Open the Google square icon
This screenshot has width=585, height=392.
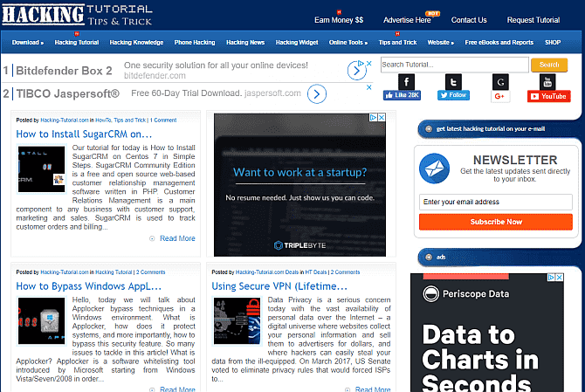(500, 82)
